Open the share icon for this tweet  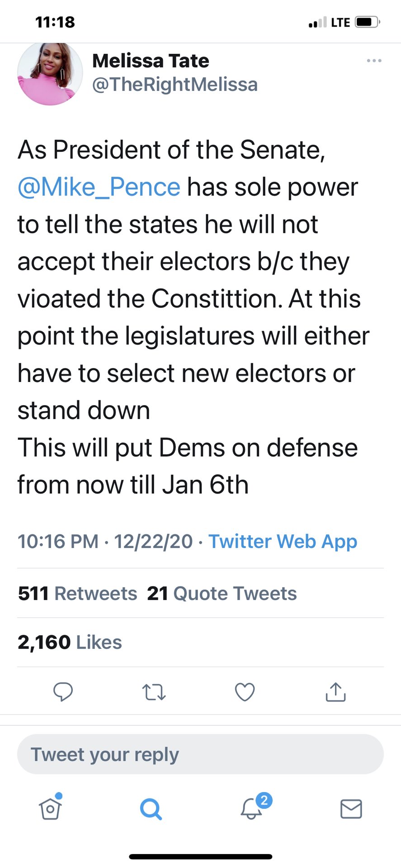click(335, 691)
